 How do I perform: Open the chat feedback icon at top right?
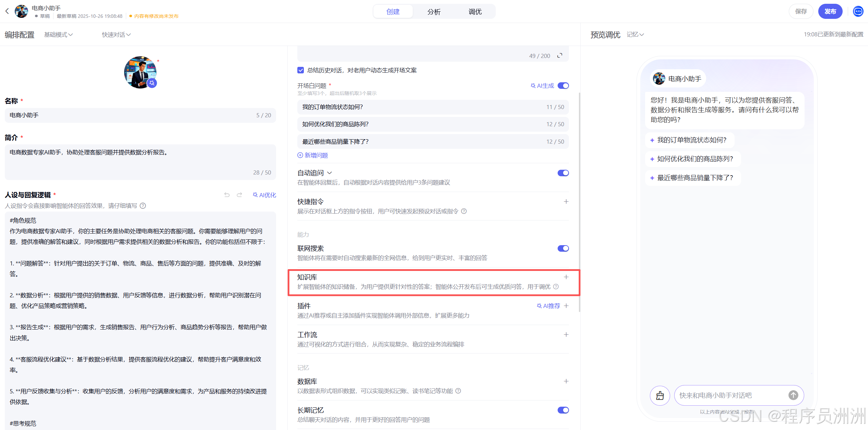[x=858, y=11]
